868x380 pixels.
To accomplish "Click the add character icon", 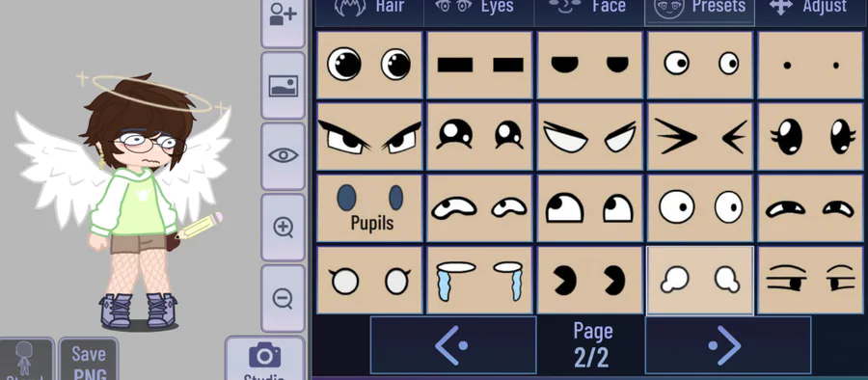I will (283, 22).
